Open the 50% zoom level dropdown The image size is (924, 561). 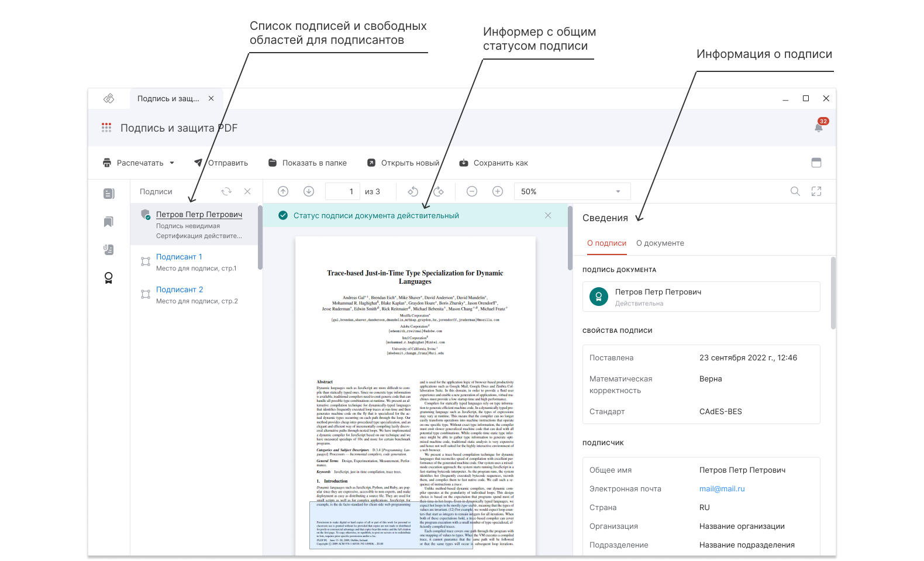tap(572, 191)
